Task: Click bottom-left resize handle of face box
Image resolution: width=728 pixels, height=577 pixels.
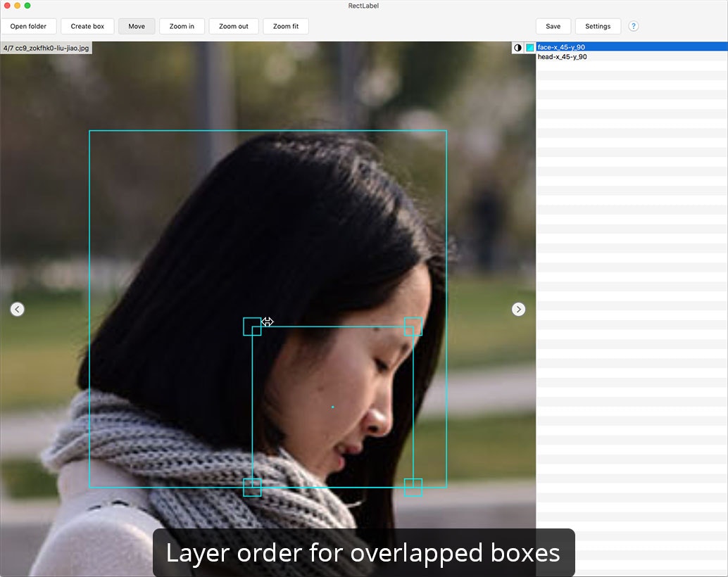Action: [x=252, y=488]
